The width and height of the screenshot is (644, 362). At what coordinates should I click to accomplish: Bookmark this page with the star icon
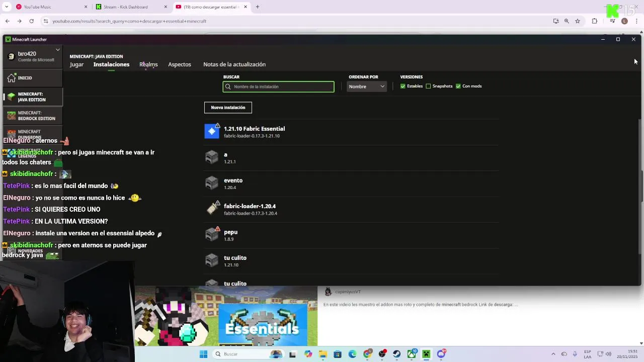tap(578, 21)
